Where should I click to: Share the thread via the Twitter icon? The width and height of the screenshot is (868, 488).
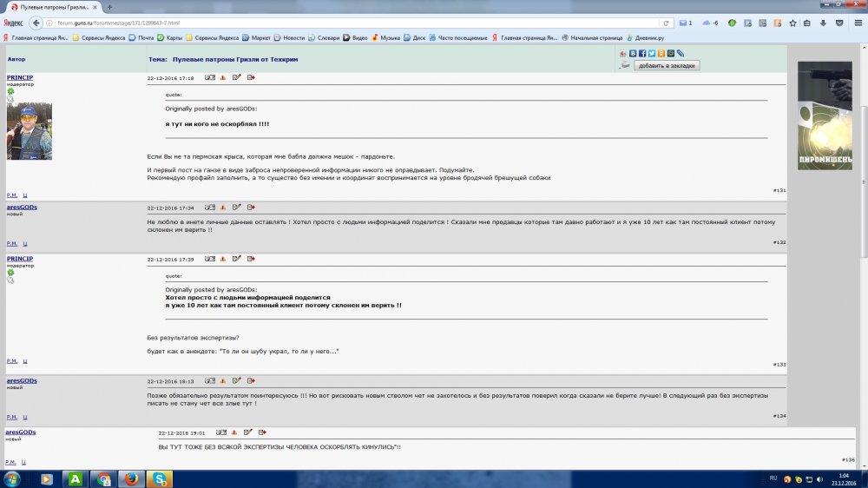652,54
